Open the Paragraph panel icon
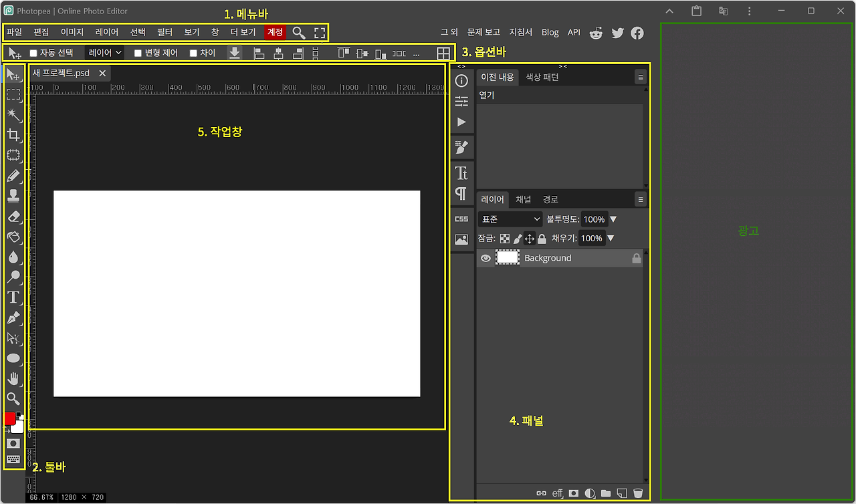The image size is (856, 504). [461, 194]
